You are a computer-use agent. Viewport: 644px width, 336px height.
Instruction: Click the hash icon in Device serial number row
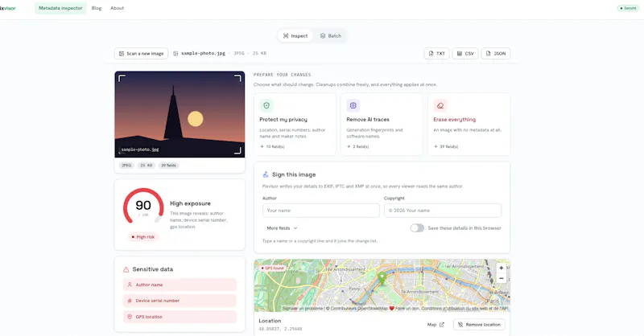point(130,301)
